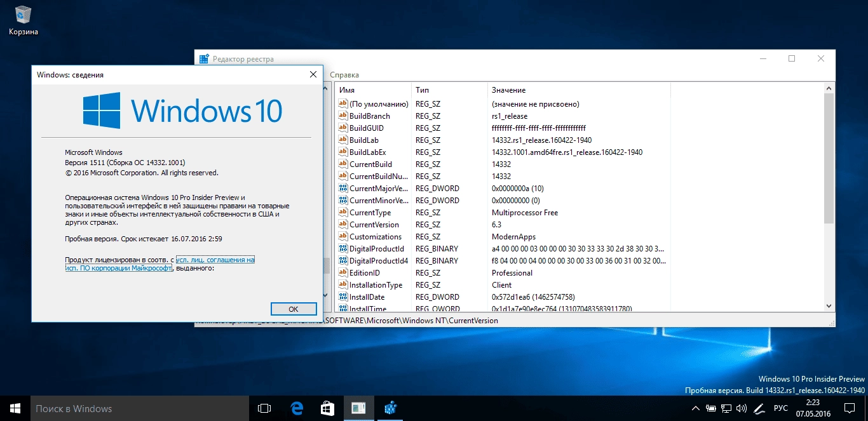Select the InstallationType row name
868x421 pixels.
pos(376,285)
